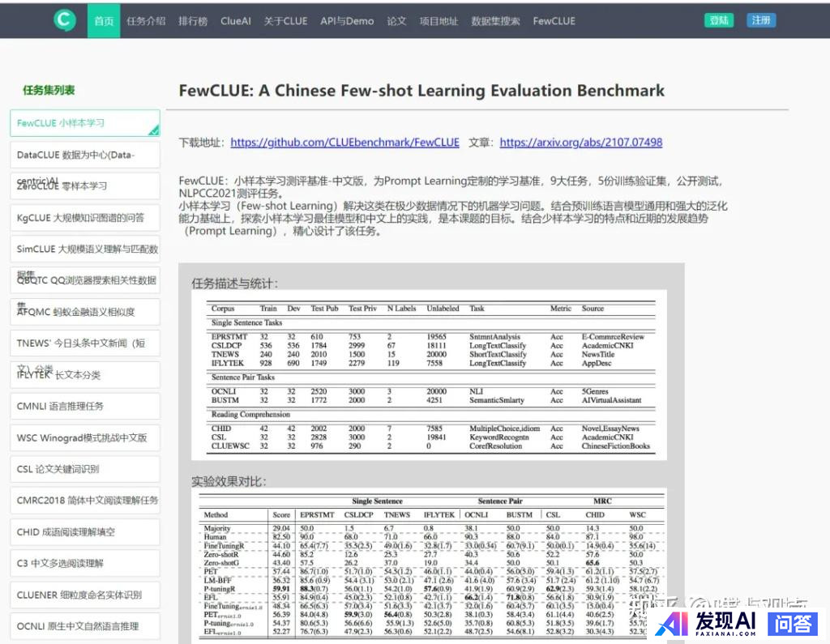Screen dimensions: 830x644
Task: Open CLUENER 细粒度命名实体识别 item
Action: click(84, 595)
